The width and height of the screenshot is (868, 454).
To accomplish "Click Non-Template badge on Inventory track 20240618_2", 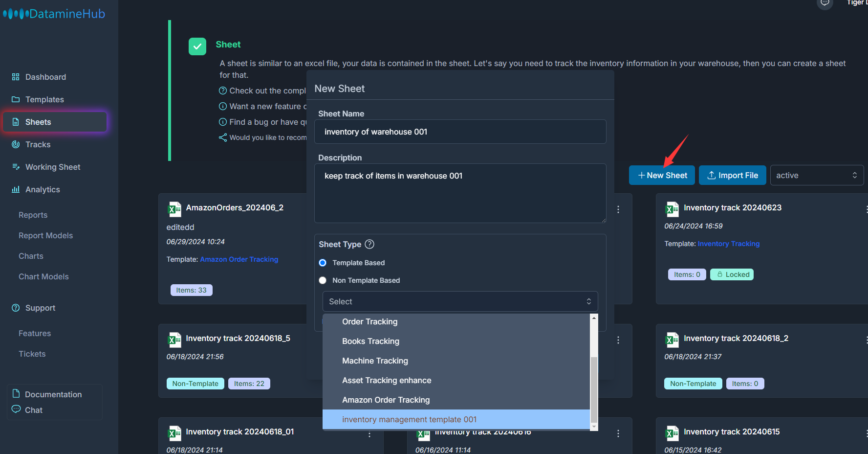I will tap(693, 384).
